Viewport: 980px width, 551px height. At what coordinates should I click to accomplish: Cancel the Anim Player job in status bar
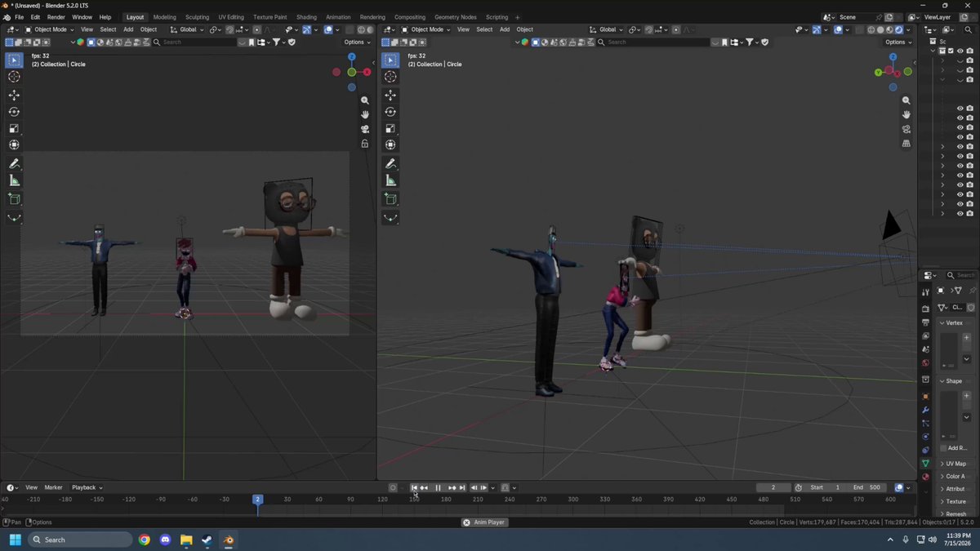466,522
